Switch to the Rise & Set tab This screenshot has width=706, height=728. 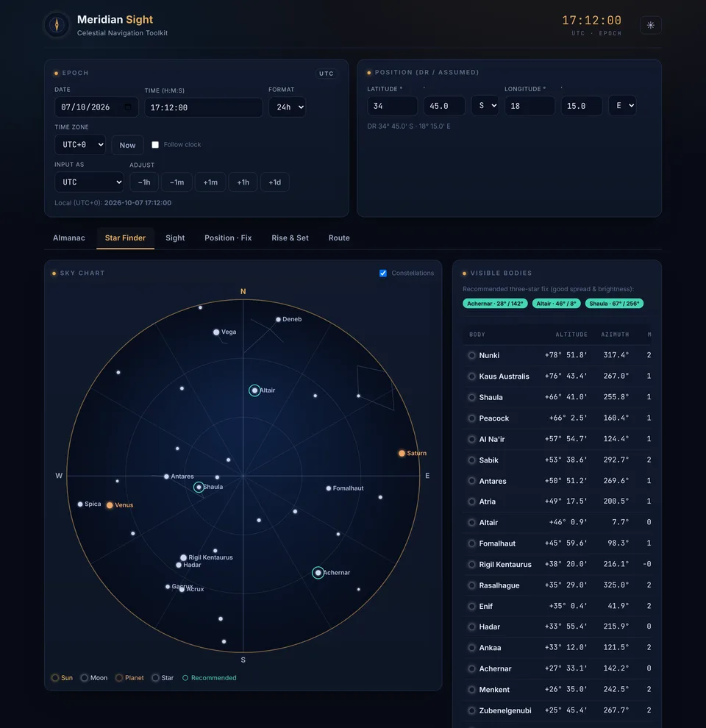290,238
